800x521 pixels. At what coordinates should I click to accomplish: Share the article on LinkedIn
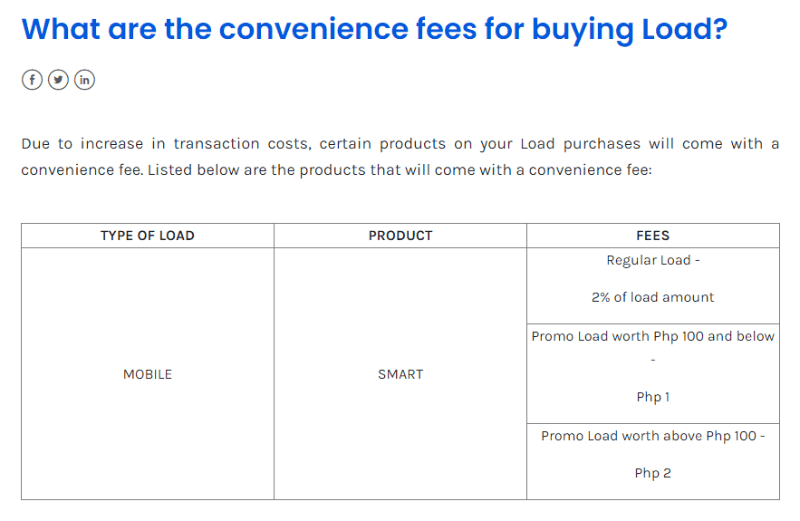click(84, 80)
